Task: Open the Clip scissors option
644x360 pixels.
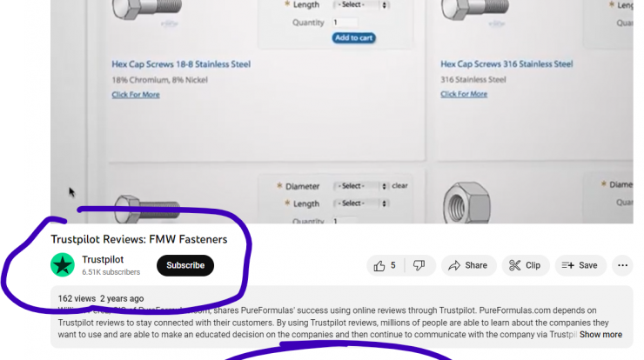Action: [x=526, y=265]
